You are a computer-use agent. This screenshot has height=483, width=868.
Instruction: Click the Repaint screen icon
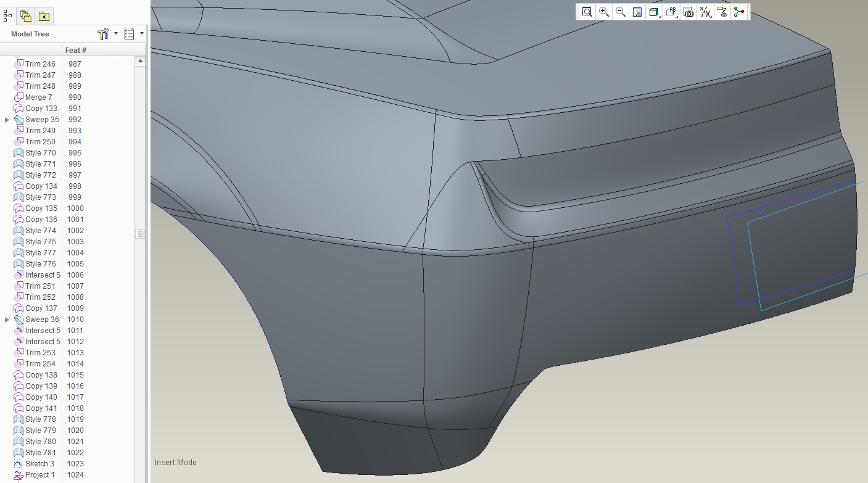pos(637,12)
